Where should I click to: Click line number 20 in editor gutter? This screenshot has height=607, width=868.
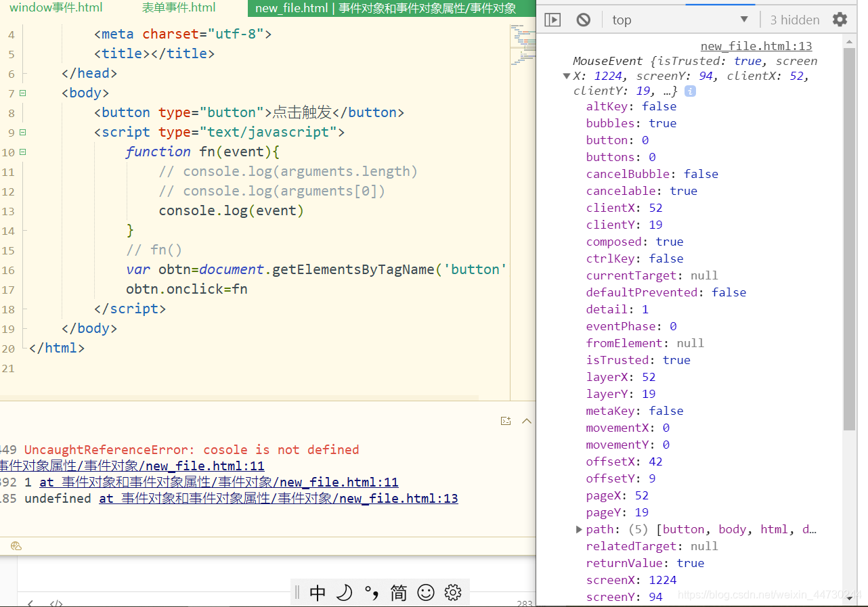click(x=8, y=349)
